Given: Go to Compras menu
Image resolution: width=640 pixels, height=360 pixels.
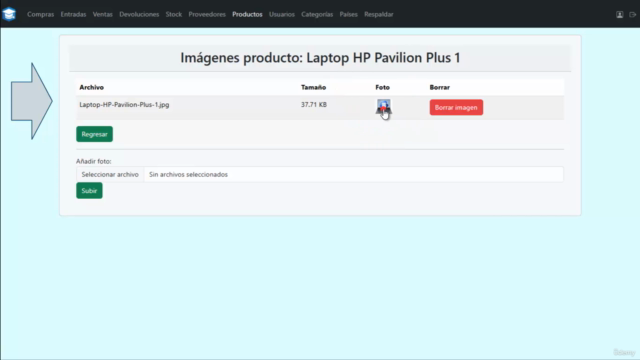Looking at the screenshot, I should pyautogui.click(x=40, y=14).
